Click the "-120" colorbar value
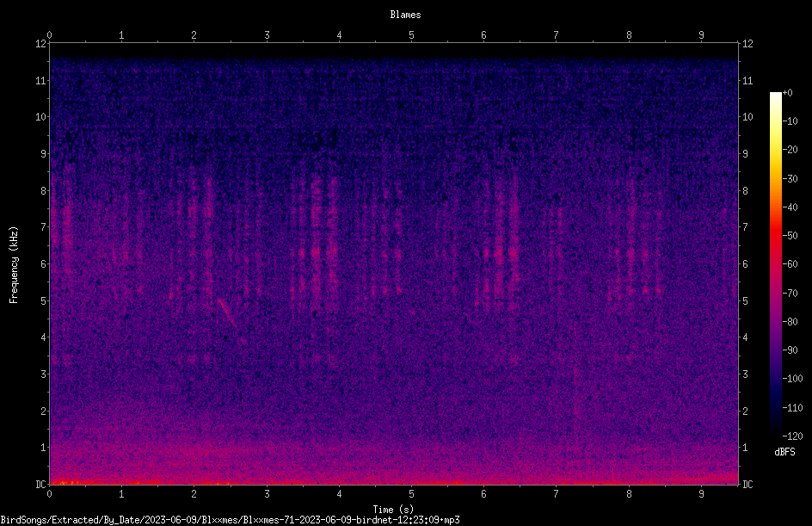This screenshot has width=812, height=526. point(792,436)
